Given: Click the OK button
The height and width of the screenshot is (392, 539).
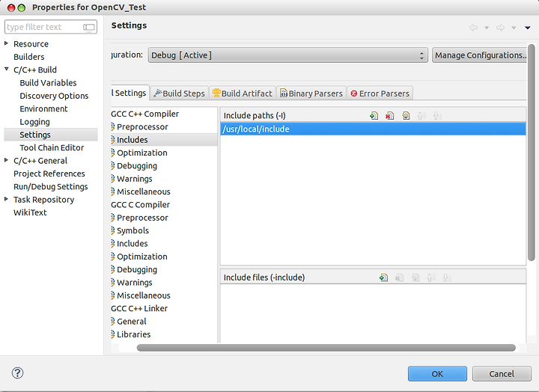Looking at the screenshot, I should coord(437,373).
